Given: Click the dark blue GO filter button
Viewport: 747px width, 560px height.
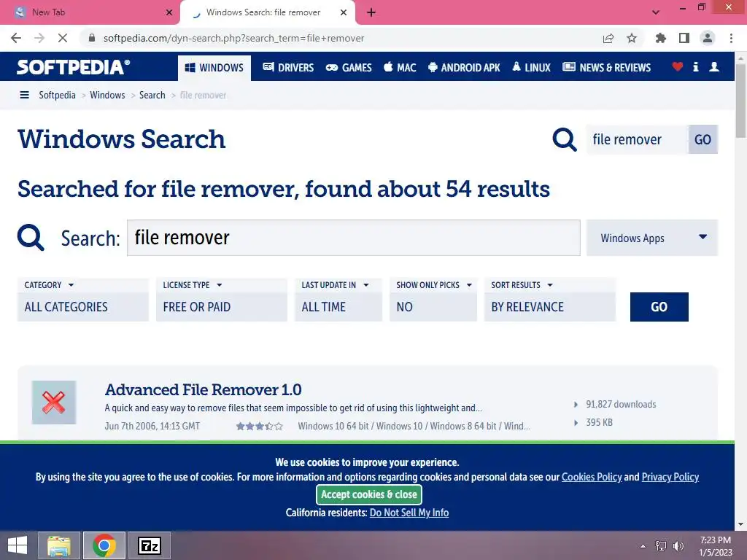Looking at the screenshot, I should pyautogui.click(x=659, y=307).
